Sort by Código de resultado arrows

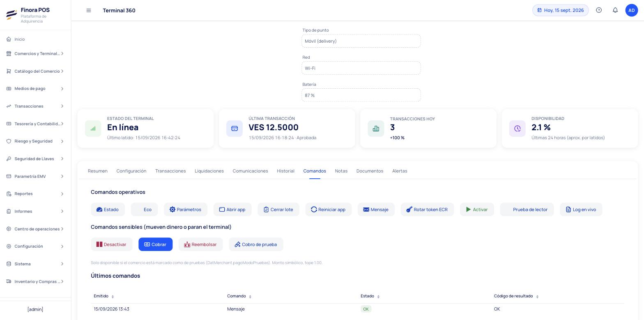(537, 297)
